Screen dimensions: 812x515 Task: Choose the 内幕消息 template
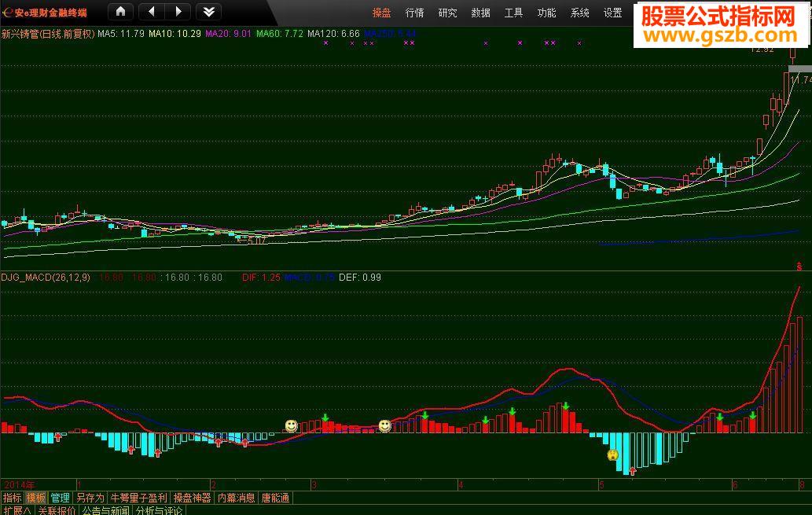pos(236,498)
